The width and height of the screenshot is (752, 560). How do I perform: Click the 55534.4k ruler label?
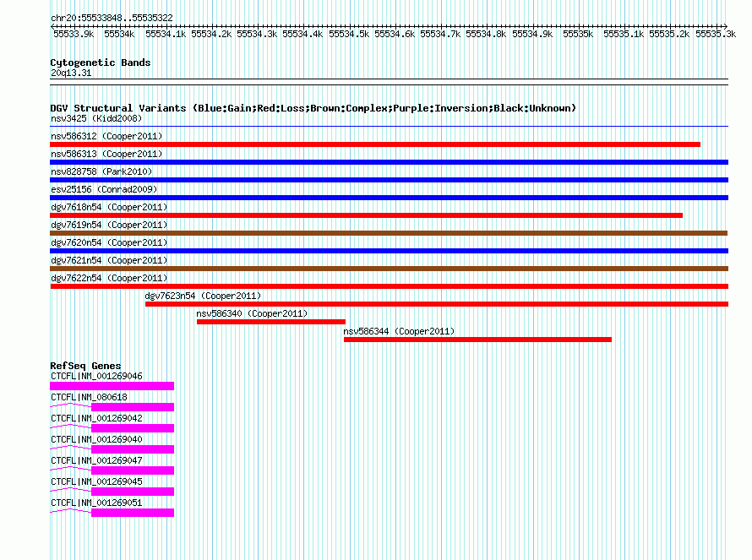click(302, 34)
